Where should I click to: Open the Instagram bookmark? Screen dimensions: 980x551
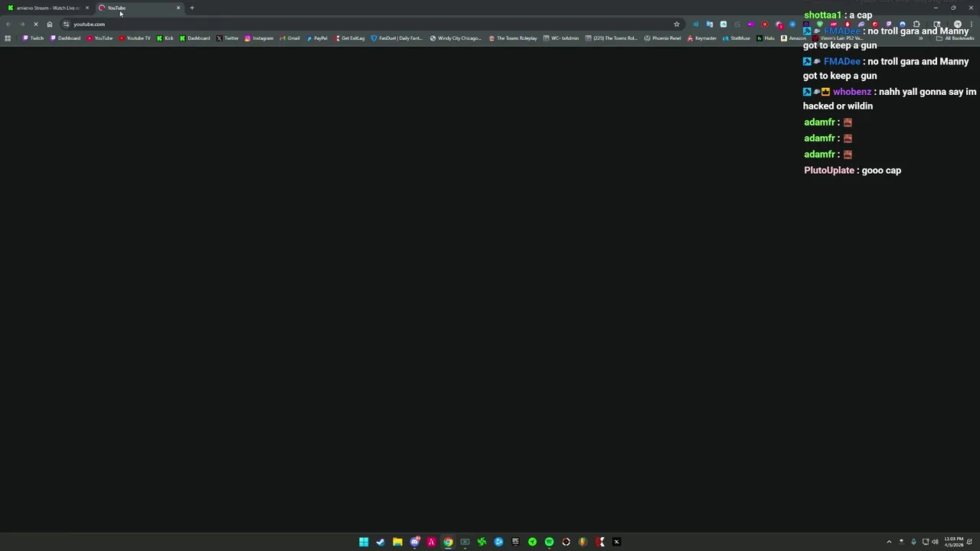tap(259, 38)
